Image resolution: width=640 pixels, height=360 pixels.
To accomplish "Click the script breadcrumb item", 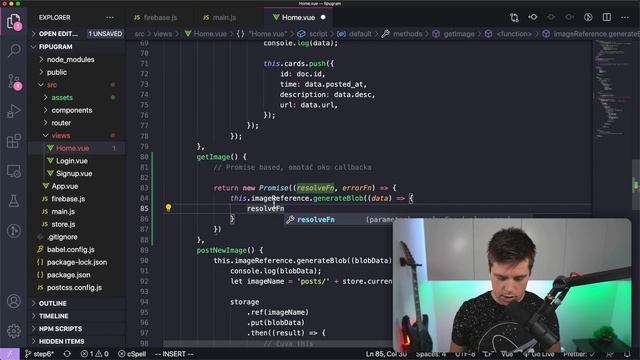I will click(318, 34).
